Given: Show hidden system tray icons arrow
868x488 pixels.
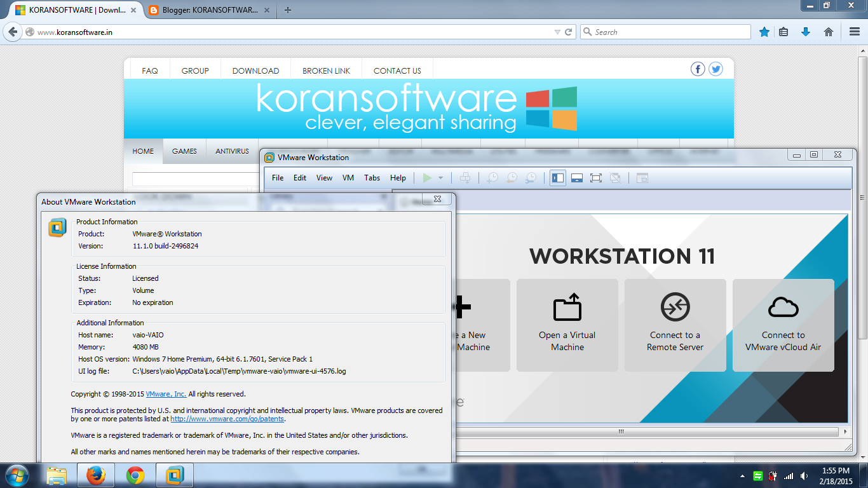Looking at the screenshot, I should tap(743, 476).
